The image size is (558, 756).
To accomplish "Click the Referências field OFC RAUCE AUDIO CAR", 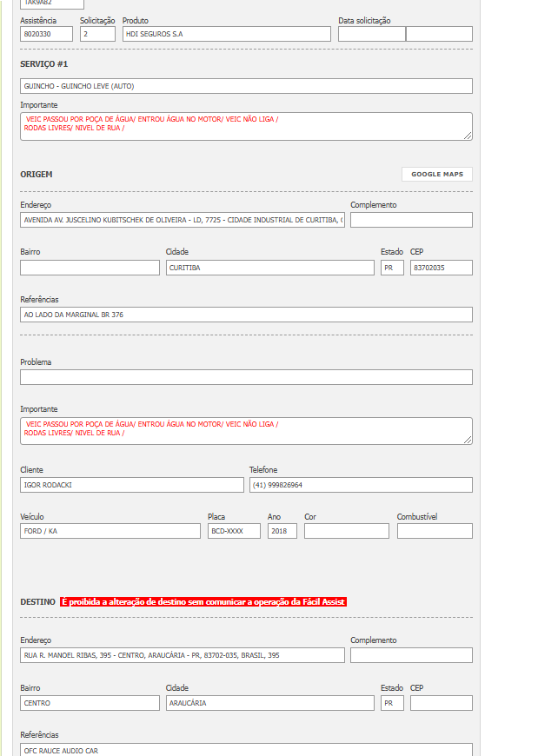I will tap(247, 750).
